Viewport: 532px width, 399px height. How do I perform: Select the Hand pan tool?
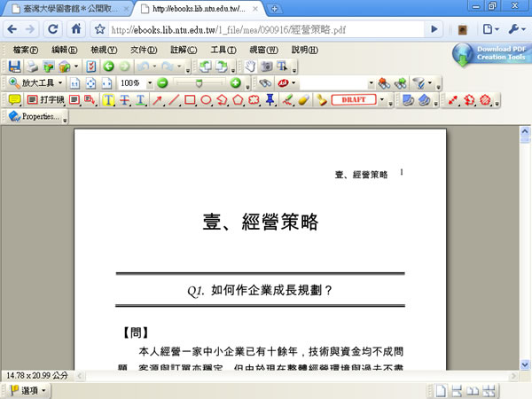pyautogui.click(x=250, y=66)
